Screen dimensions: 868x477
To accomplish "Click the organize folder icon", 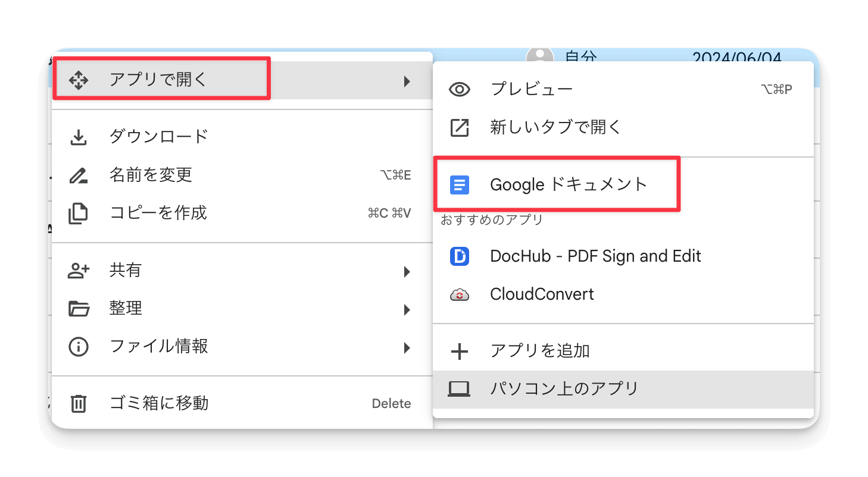I will (79, 309).
